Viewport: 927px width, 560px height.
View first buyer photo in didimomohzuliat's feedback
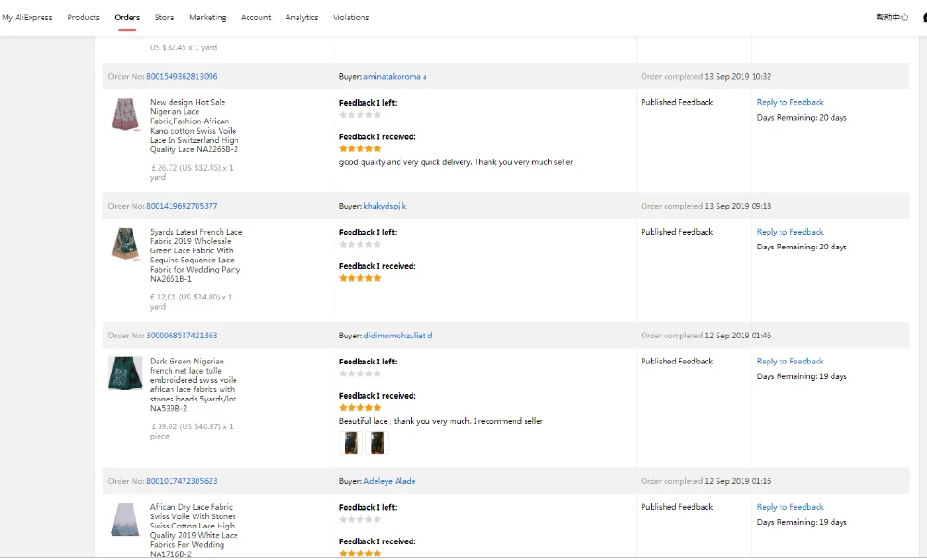[x=351, y=443]
